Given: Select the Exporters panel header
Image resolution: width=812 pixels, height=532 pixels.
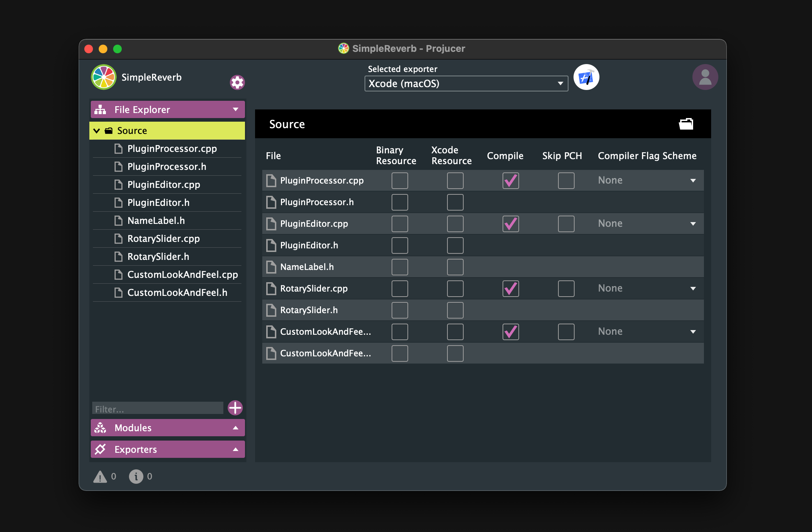Looking at the screenshot, I should tap(168, 449).
